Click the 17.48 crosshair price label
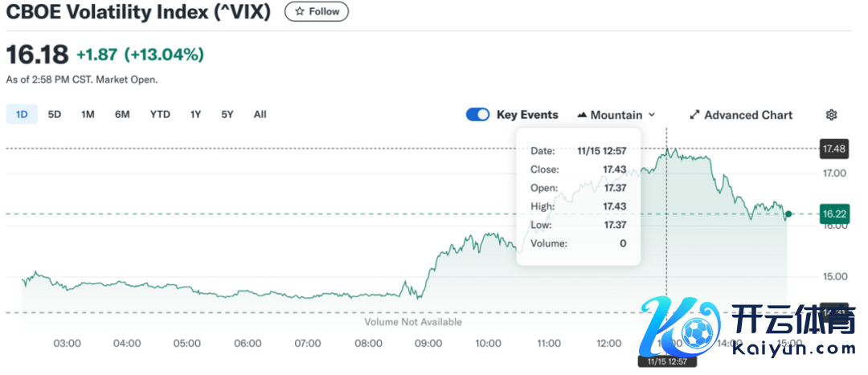Viewport: 868px width, 375px height. [832, 149]
